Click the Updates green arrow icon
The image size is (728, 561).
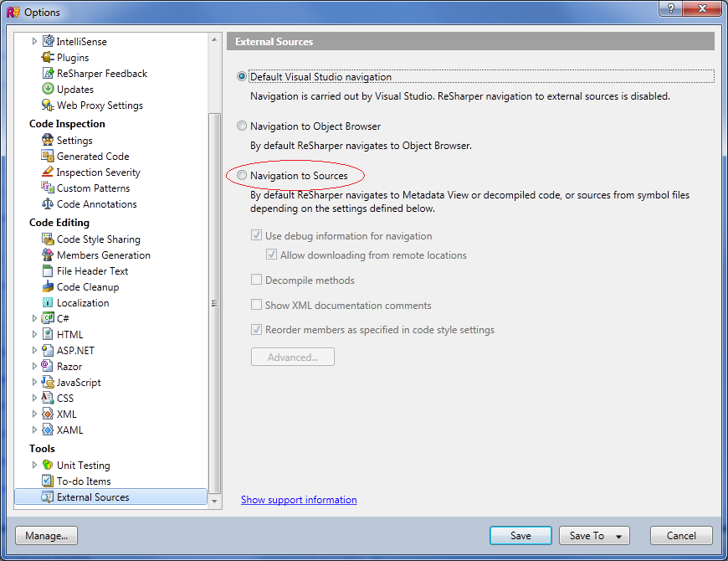48,89
